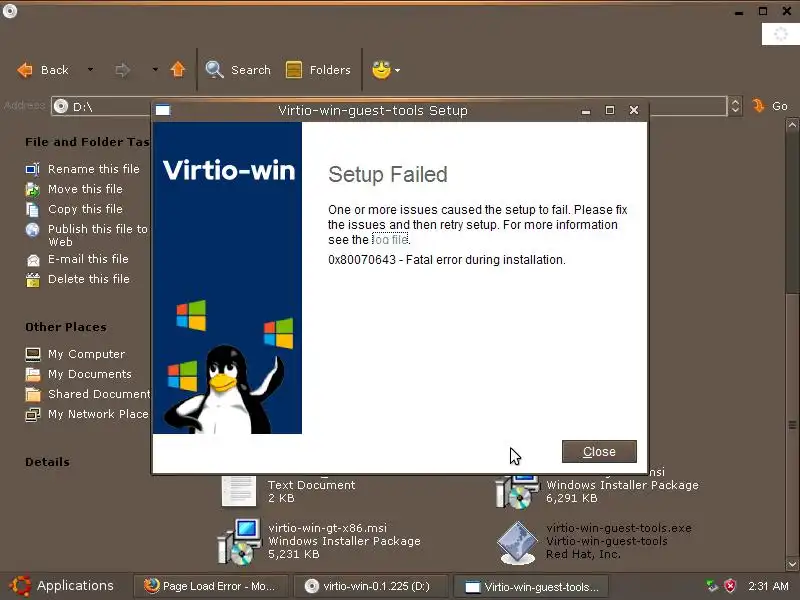Viewport: 800px width, 600px height.
Task: Click the My Network Places icon
Action: [x=33, y=414]
